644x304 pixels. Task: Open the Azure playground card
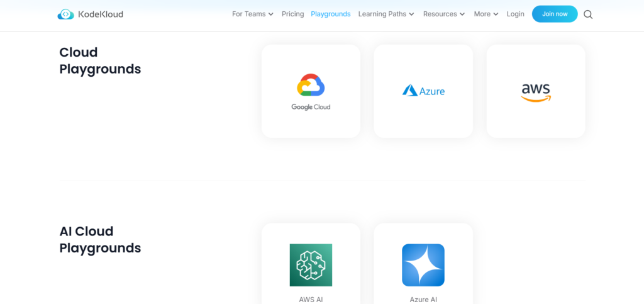pos(423,91)
